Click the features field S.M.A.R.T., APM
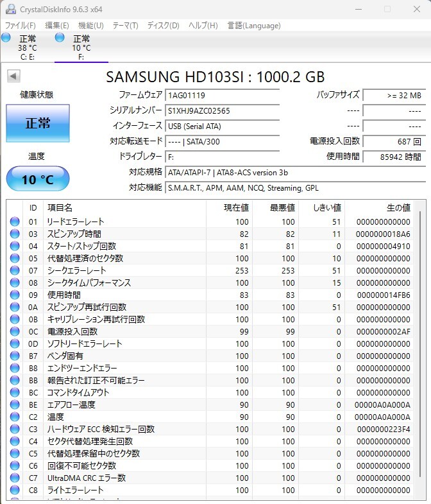This screenshot has width=431, height=504. (295, 188)
